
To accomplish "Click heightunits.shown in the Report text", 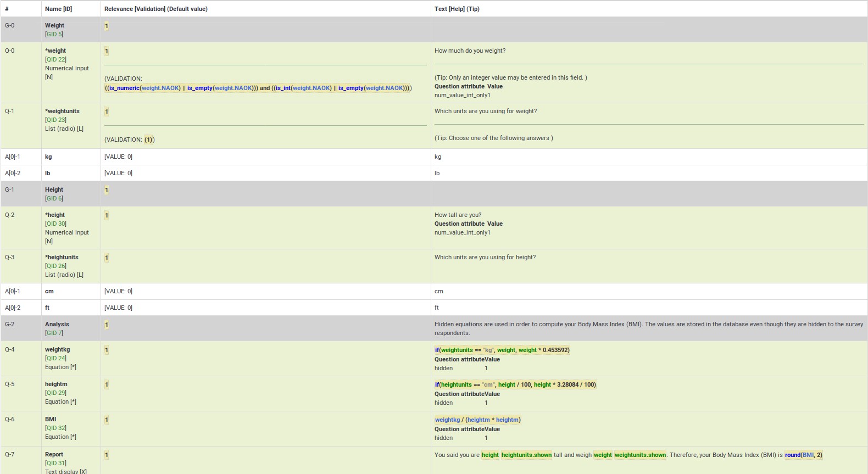I will click(x=526, y=455).
